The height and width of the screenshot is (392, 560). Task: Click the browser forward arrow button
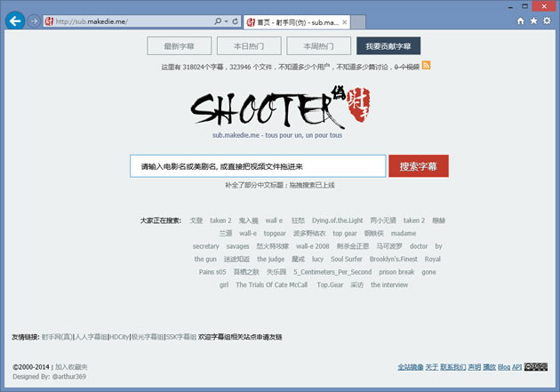[x=34, y=21]
